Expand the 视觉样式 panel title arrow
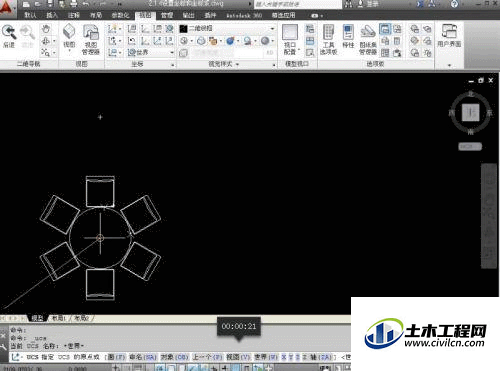 (238, 64)
